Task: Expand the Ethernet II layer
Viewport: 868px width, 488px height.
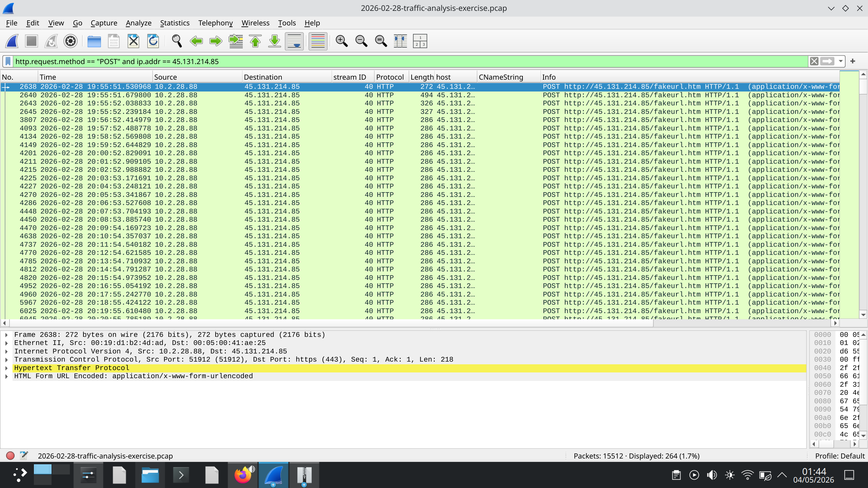Action: tap(6, 343)
